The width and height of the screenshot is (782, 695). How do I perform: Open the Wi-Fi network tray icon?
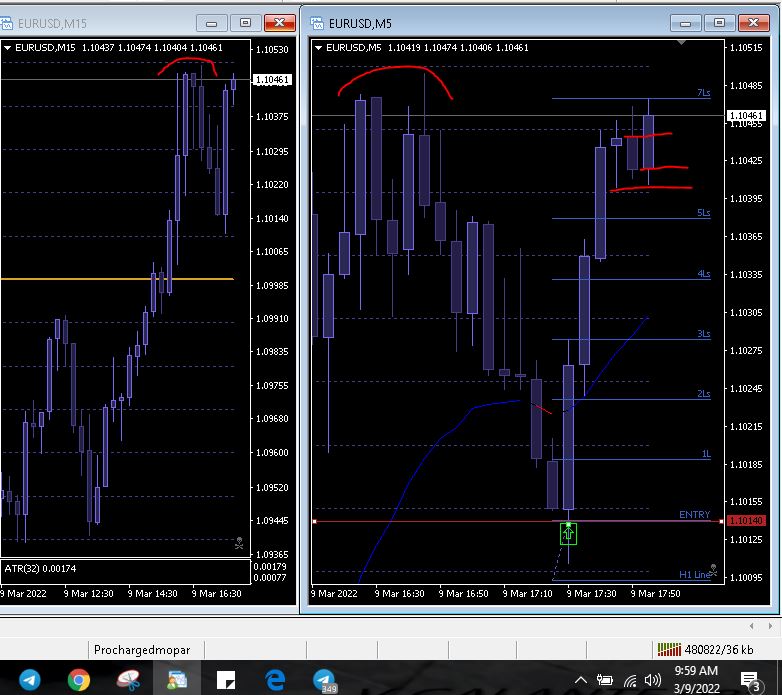630,680
